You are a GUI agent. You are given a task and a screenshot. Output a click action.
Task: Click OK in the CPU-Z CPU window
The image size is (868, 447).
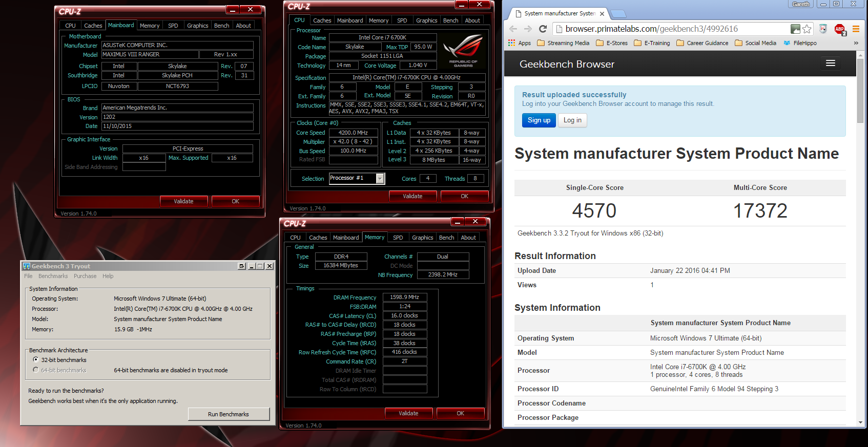coord(464,196)
